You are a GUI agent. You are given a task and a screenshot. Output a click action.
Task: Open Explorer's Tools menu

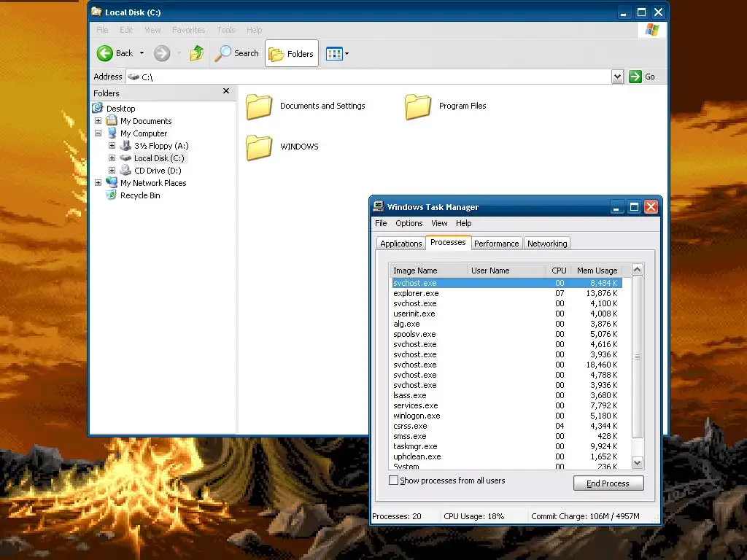226,30
